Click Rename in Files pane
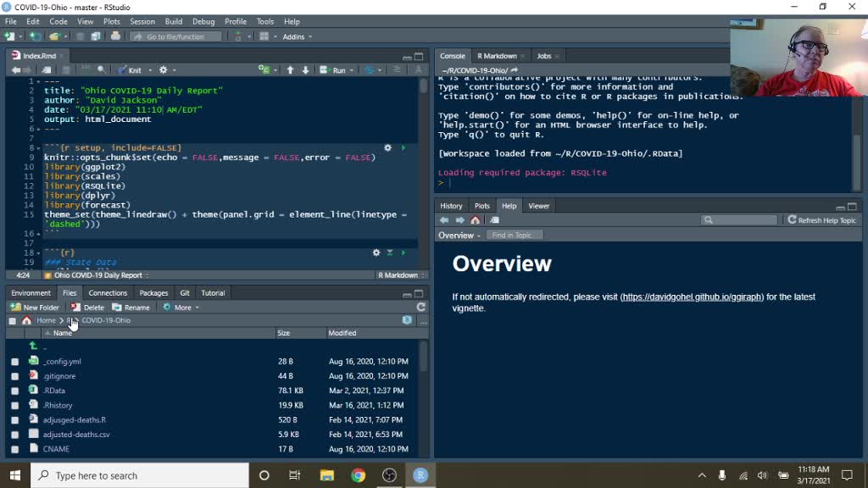868x488 pixels. pyautogui.click(x=131, y=307)
